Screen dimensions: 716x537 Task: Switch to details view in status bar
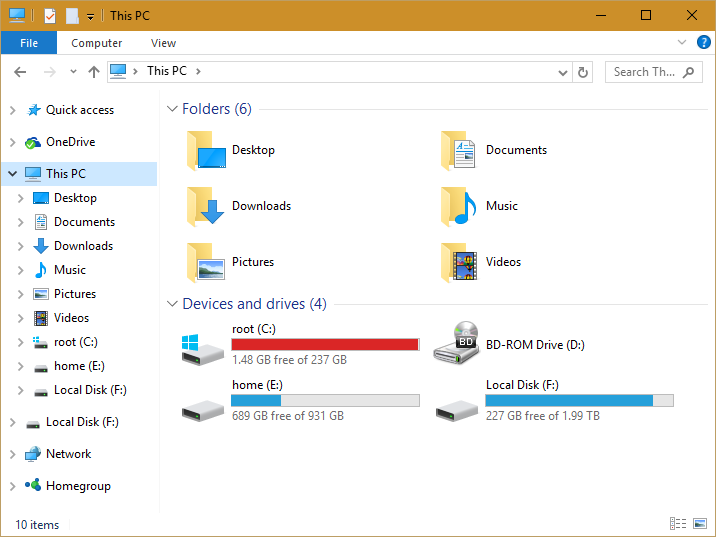click(678, 524)
